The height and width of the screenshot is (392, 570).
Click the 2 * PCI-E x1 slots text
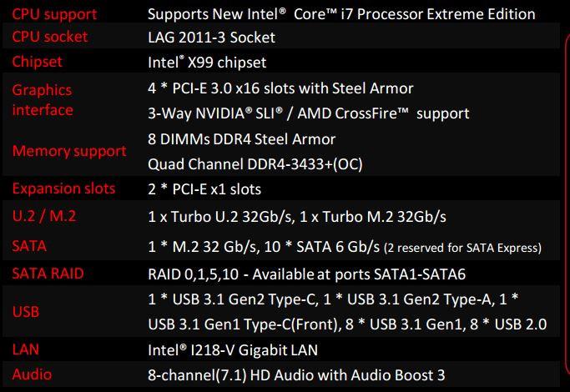(204, 188)
